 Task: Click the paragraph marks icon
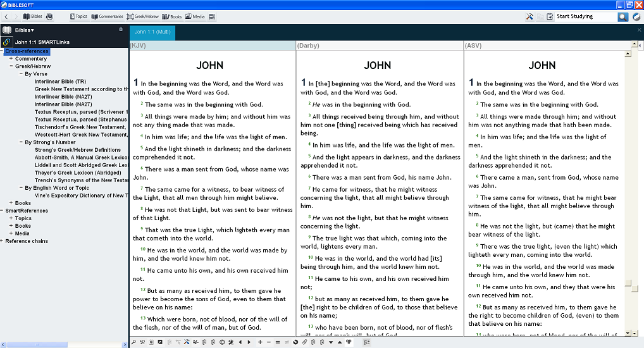coord(349,342)
